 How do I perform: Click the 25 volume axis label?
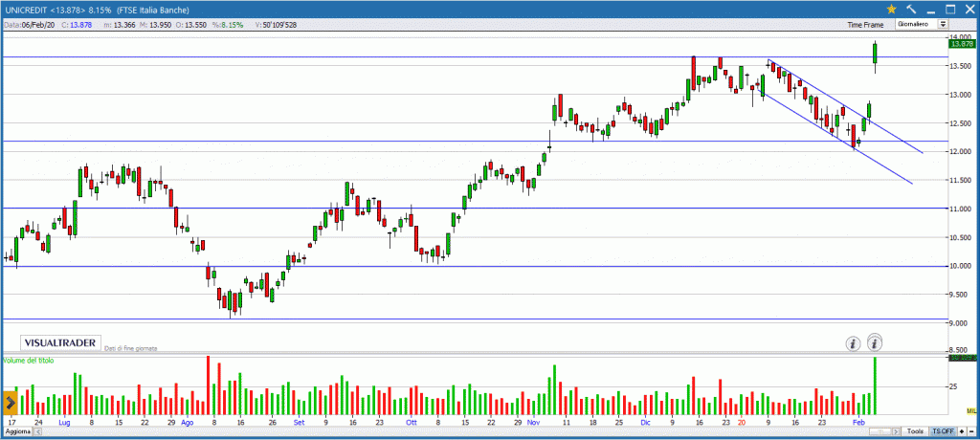click(x=953, y=386)
